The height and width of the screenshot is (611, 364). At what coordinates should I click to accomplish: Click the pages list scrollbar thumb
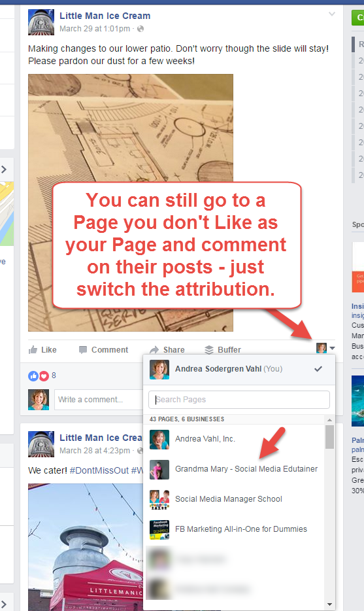pyautogui.click(x=330, y=437)
